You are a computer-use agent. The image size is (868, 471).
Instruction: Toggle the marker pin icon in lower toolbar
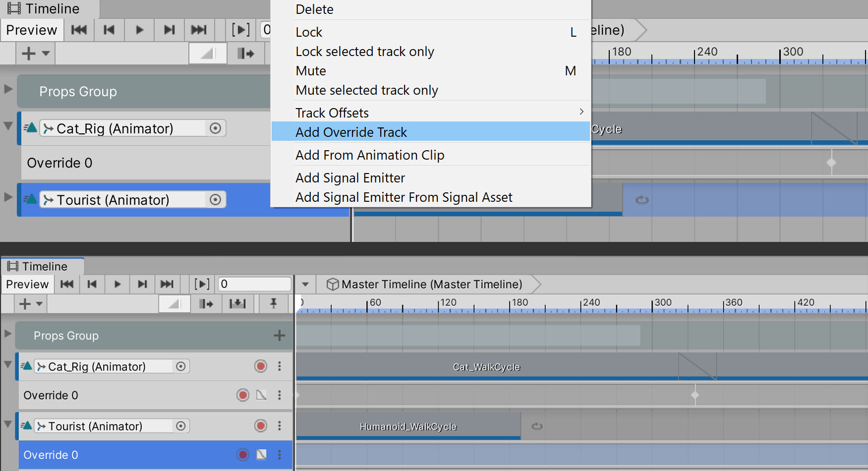tap(273, 304)
